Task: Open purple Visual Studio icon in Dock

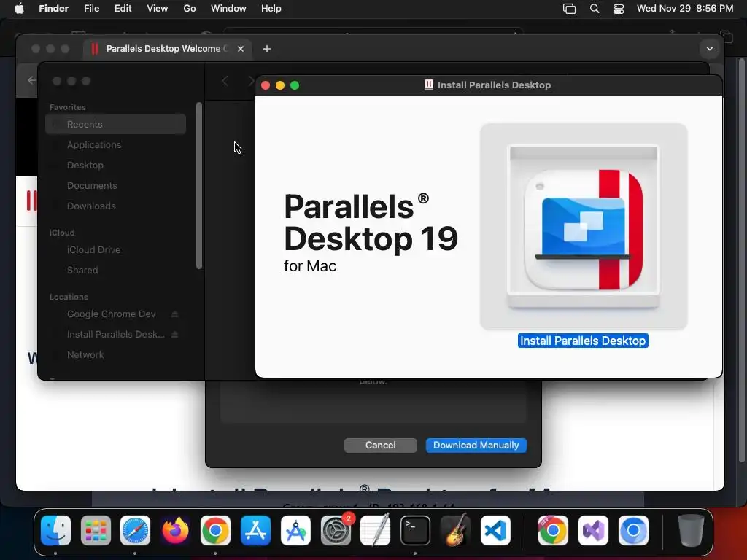Action: [x=593, y=530]
